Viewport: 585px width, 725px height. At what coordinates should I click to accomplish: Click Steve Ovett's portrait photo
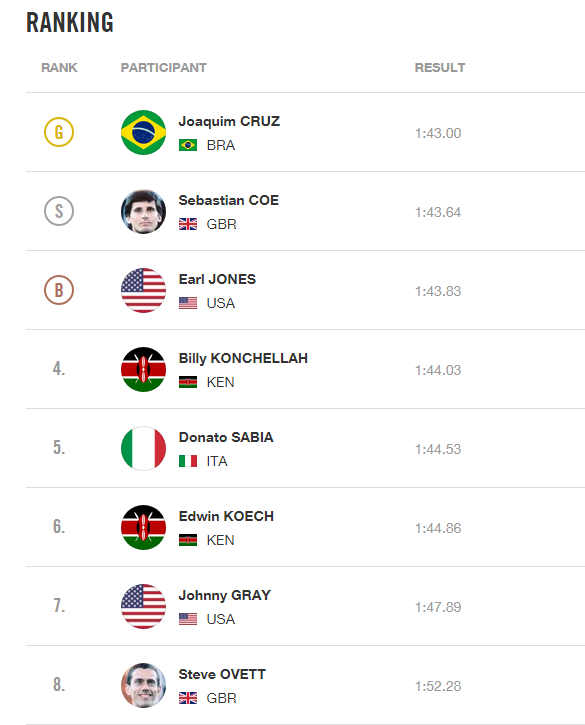pyautogui.click(x=143, y=685)
